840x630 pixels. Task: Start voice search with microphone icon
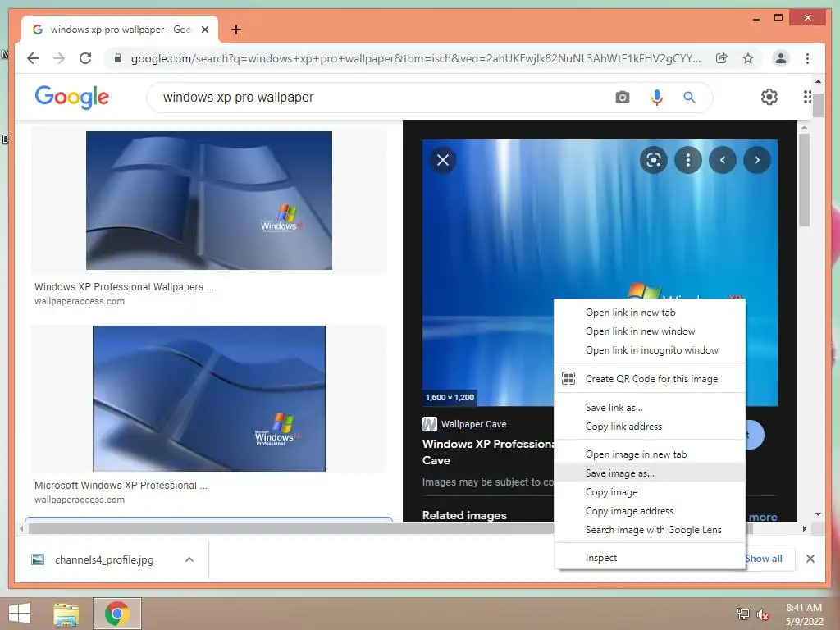coord(657,98)
